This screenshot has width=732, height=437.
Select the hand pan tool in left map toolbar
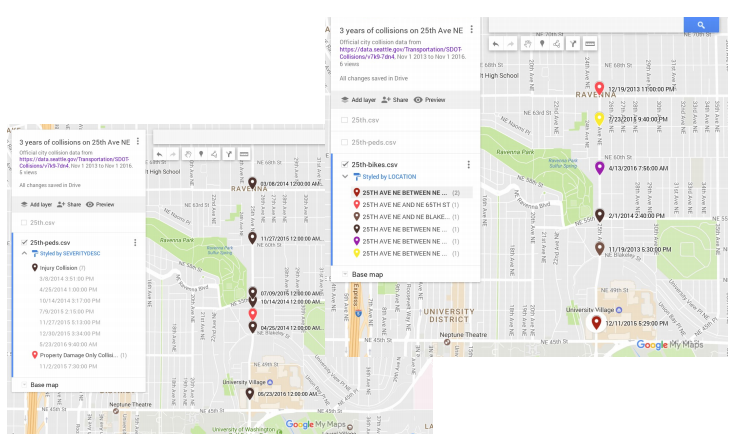click(186, 154)
